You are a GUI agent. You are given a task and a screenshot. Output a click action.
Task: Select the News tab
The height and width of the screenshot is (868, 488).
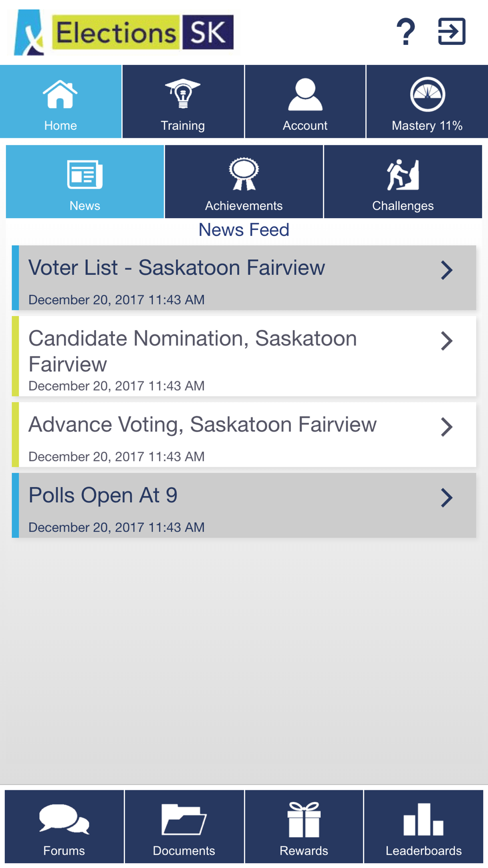(85, 182)
